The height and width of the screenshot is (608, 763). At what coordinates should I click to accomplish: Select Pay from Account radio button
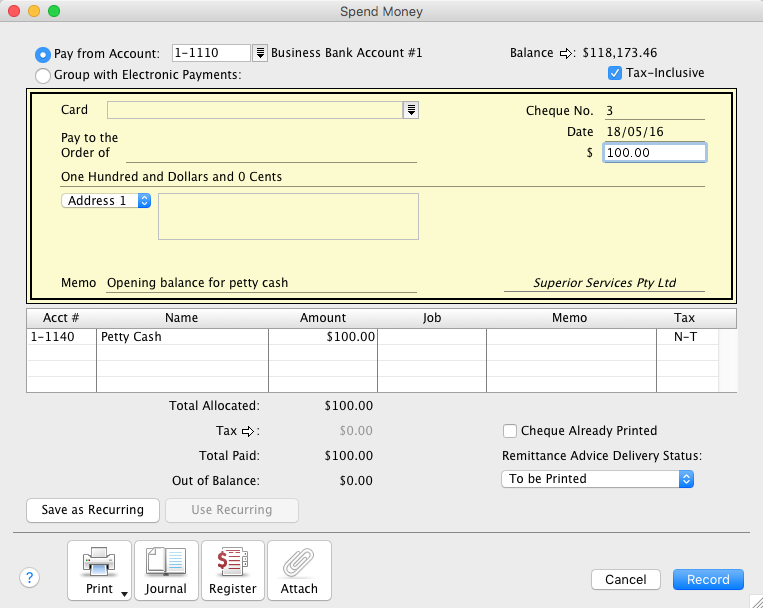[43, 54]
